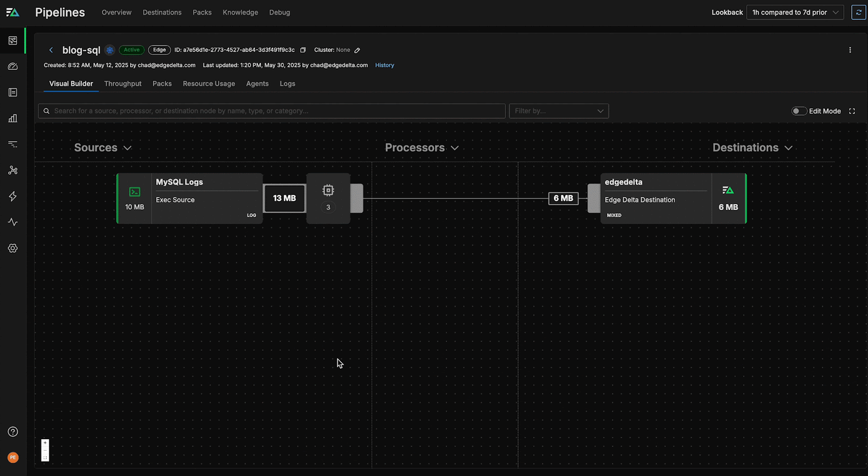
Task: Click the back arrow beside blog-sql
Action: click(51, 50)
